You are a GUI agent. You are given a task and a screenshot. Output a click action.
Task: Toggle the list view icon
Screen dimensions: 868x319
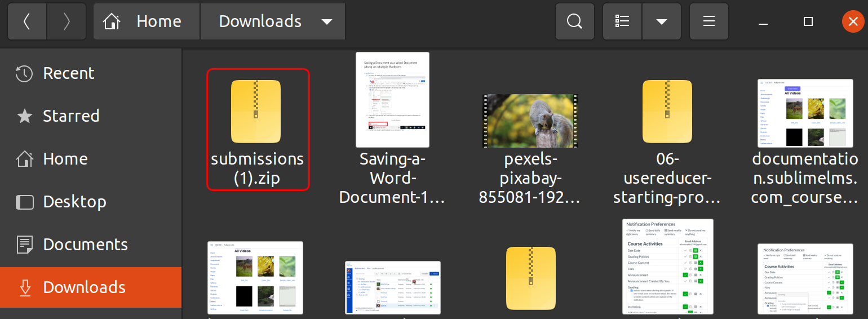point(622,21)
